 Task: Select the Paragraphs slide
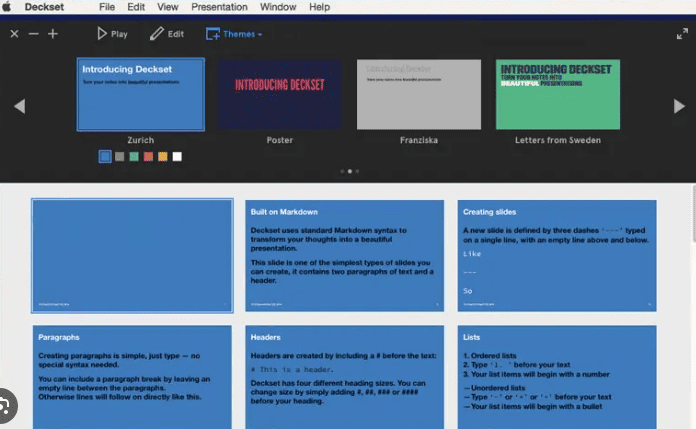(132, 377)
